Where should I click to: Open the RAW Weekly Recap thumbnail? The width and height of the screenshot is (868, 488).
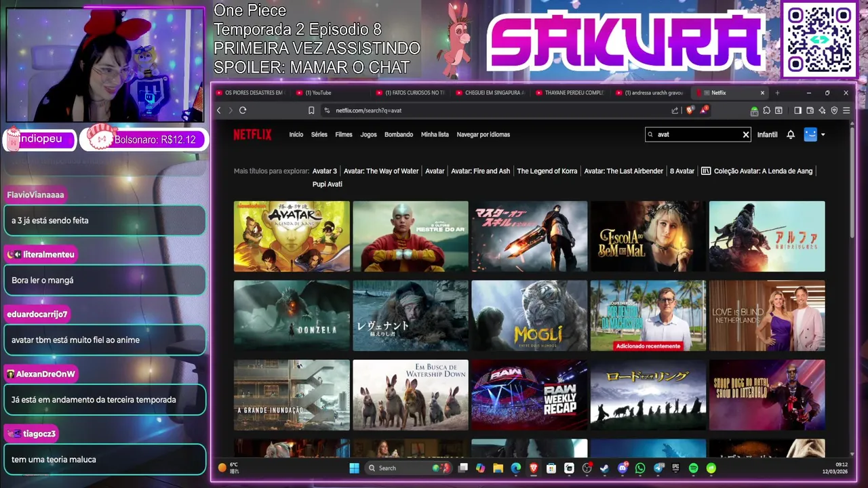(530, 394)
